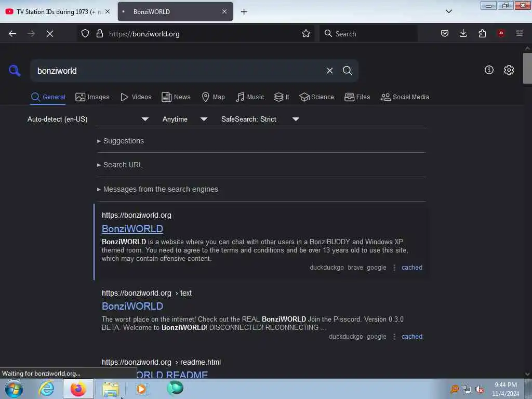Open the first BonziWORLD result link
The width and height of the screenshot is (532, 399).
pos(132,229)
